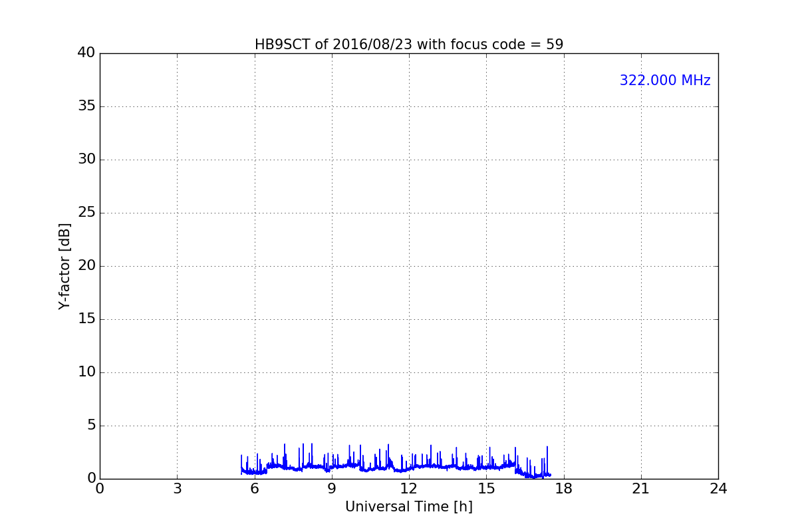Screen dimensions: 798x532
Task: Click y-axis tick label 10
Action: (x=86, y=372)
